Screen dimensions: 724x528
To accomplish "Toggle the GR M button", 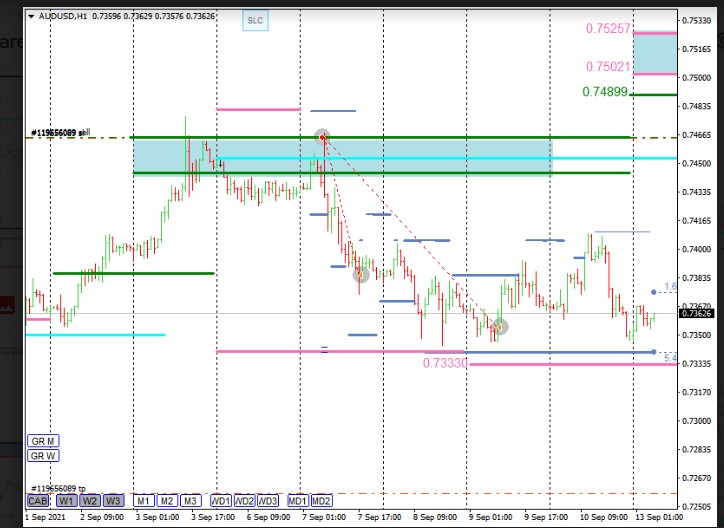I will tap(43, 440).
